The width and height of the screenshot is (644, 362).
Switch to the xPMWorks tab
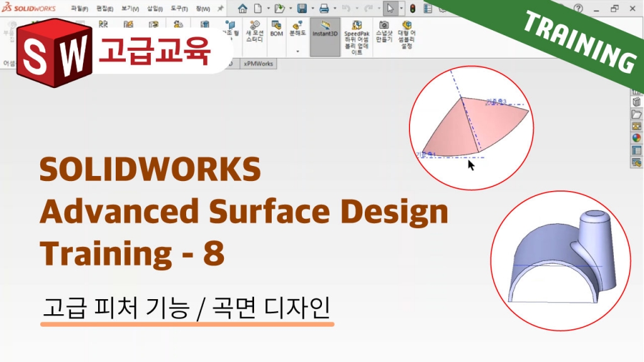pyautogui.click(x=258, y=63)
